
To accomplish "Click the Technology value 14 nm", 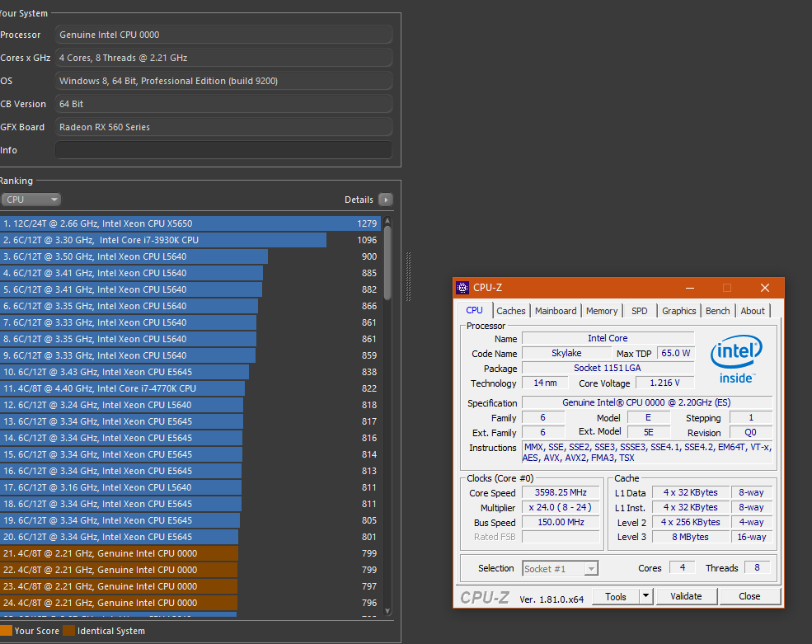I will tap(545, 383).
